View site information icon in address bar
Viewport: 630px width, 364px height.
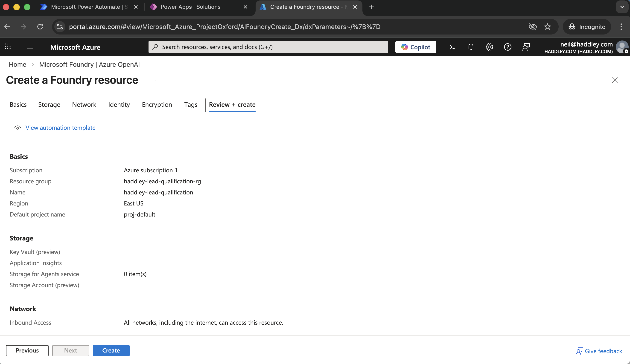[60, 27]
